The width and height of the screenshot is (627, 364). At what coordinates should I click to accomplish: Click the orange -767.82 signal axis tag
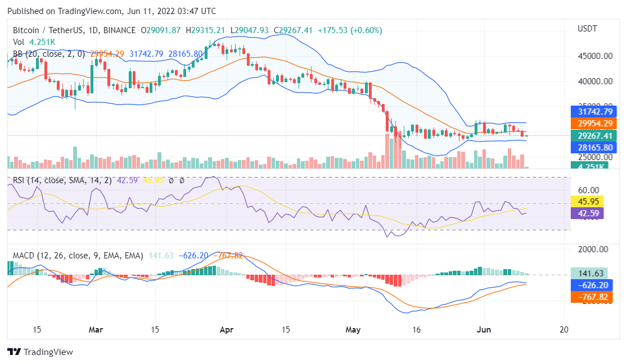(x=592, y=297)
